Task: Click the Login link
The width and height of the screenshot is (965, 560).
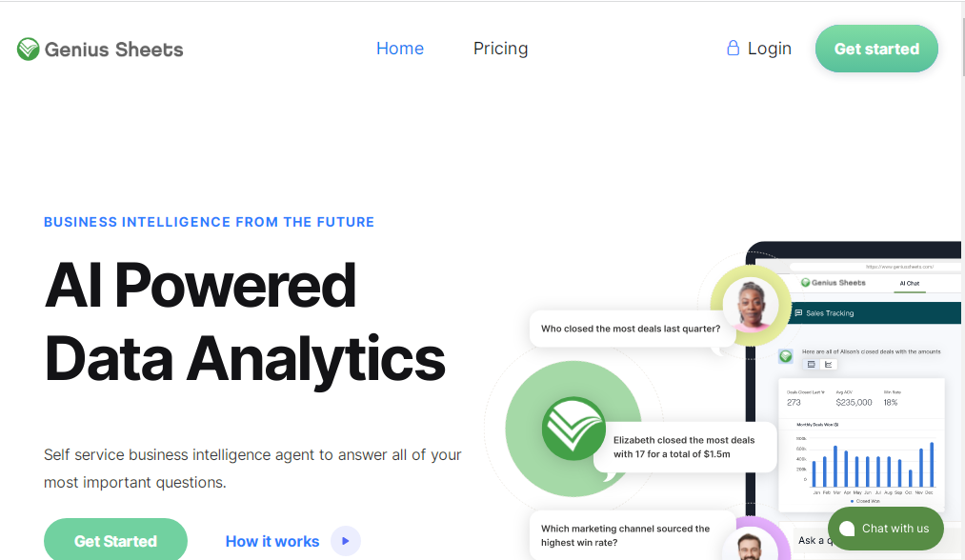Action: (769, 49)
